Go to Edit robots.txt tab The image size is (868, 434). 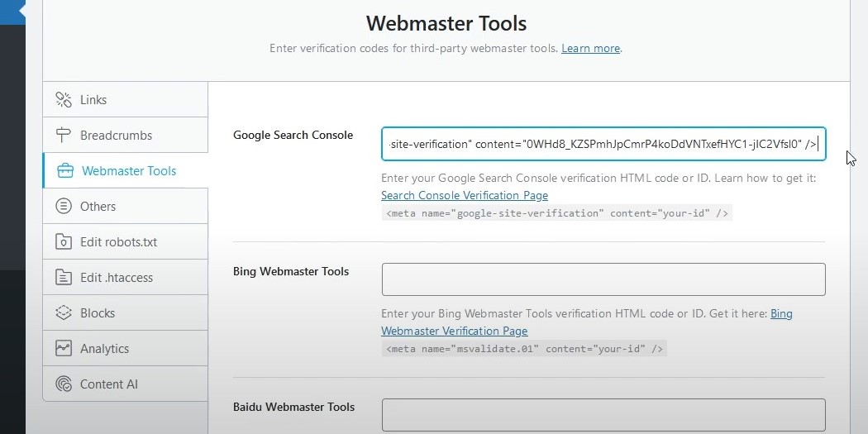125,242
